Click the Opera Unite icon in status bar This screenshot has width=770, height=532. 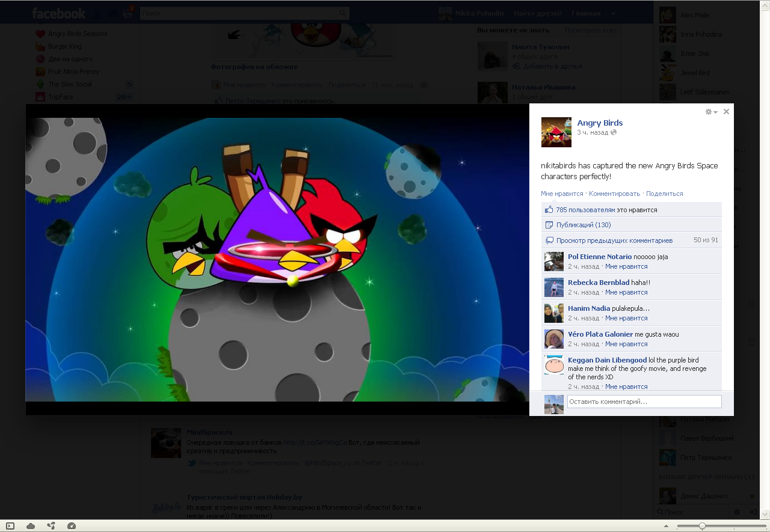point(51,526)
